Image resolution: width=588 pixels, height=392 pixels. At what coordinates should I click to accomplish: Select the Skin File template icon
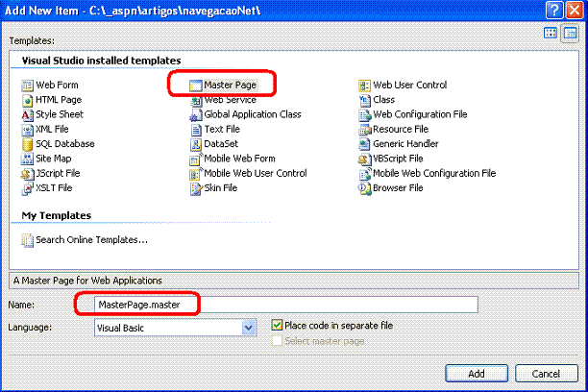click(196, 188)
